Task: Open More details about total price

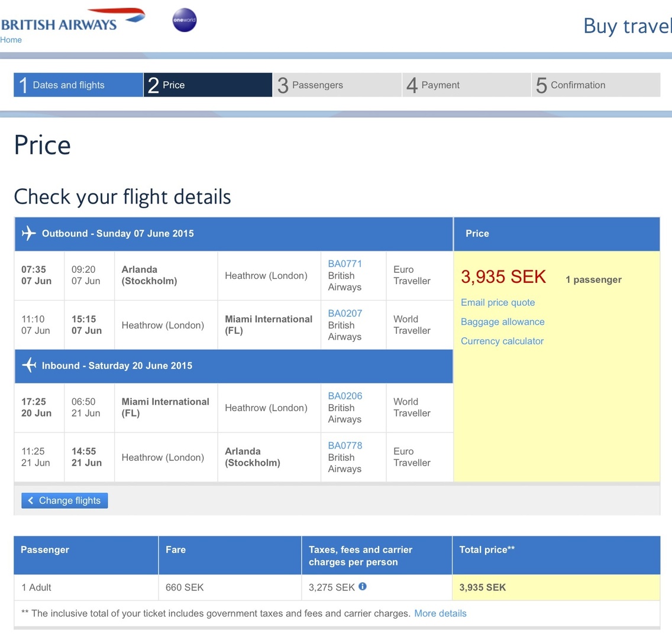Action: (x=440, y=614)
